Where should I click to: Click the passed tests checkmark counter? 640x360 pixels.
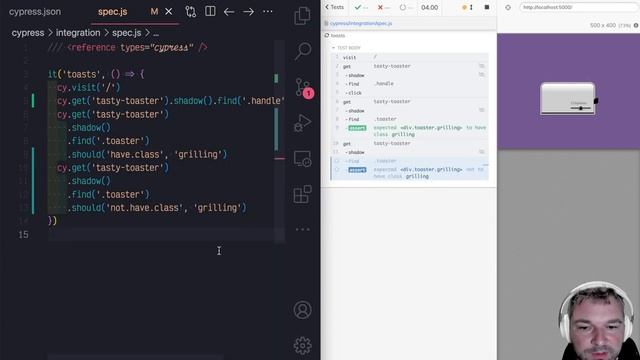tap(361, 7)
